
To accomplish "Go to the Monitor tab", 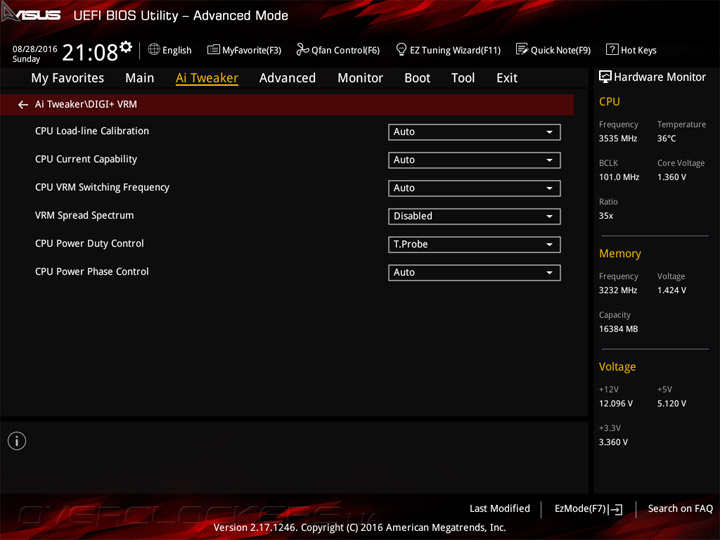I will [360, 78].
